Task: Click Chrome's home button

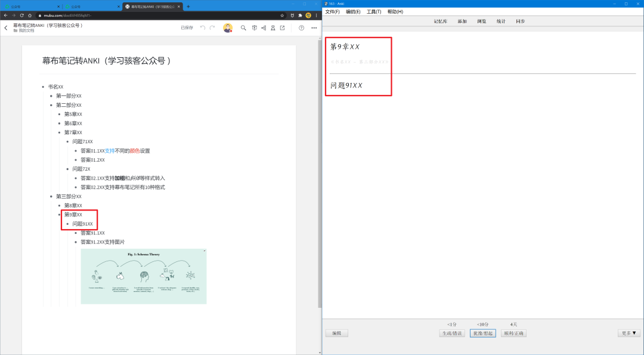Action: [30, 16]
